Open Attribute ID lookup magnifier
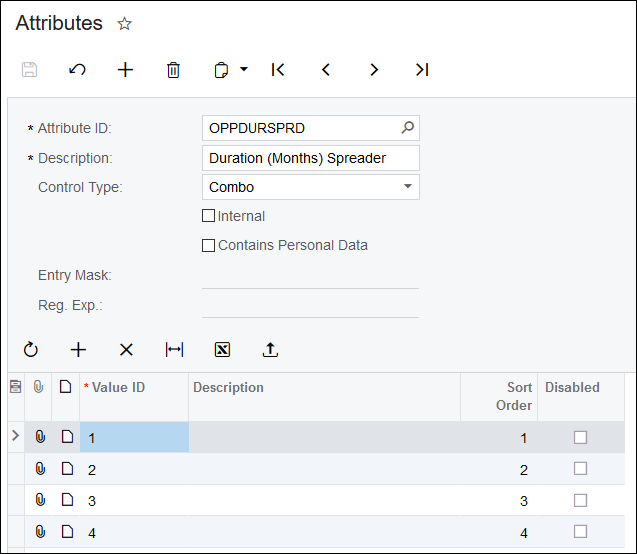 (x=407, y=128)
